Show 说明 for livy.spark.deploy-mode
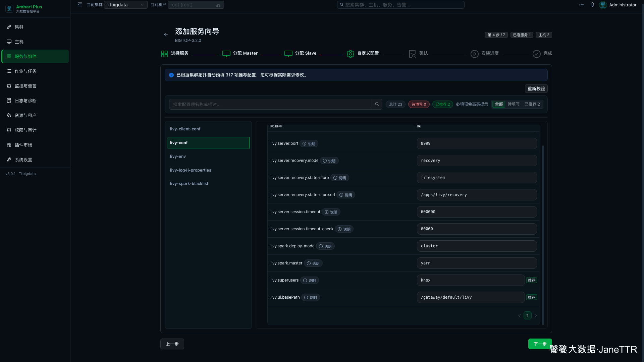644x362 pixels. (x=325, y=246)
